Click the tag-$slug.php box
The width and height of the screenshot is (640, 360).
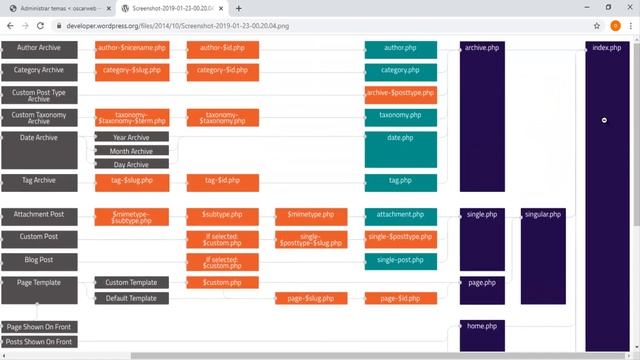point(132,183)
